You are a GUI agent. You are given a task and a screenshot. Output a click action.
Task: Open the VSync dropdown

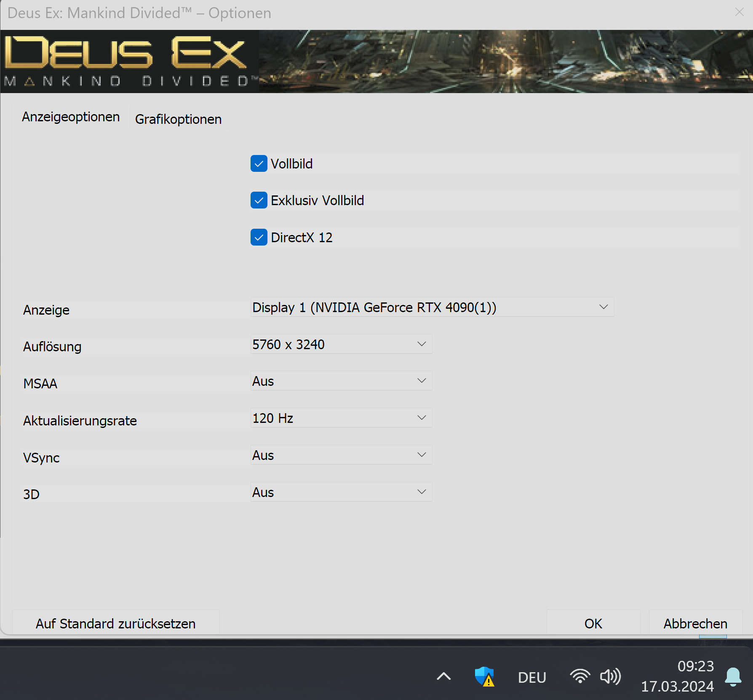click(x=341, y=455)
